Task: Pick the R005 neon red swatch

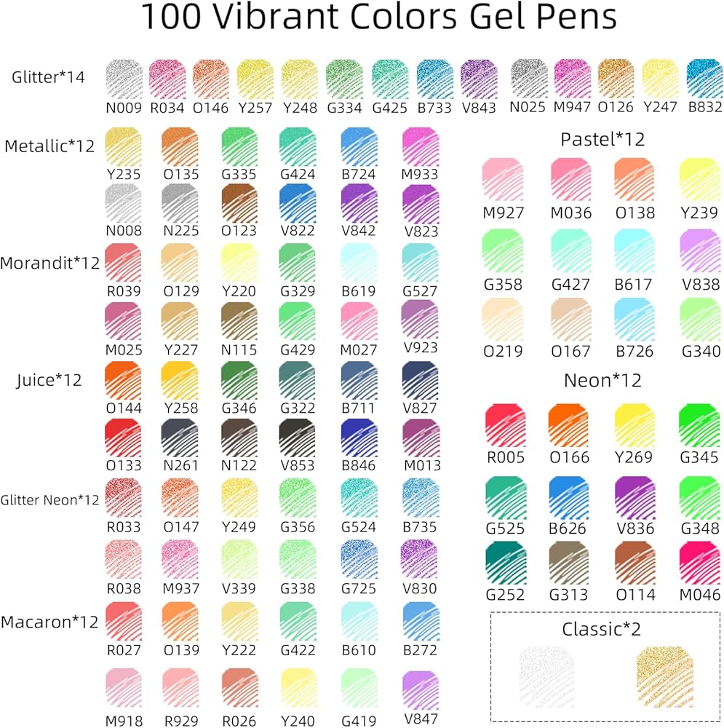Action: click(x=506, y=425)
